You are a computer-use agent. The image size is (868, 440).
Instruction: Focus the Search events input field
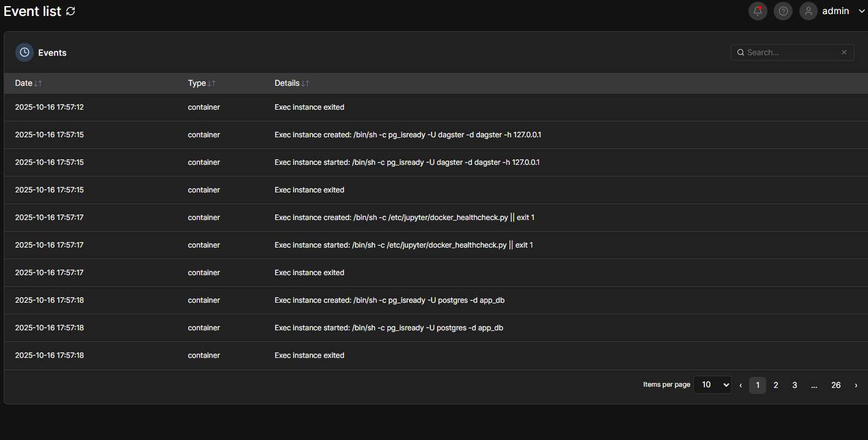(791, 53)
